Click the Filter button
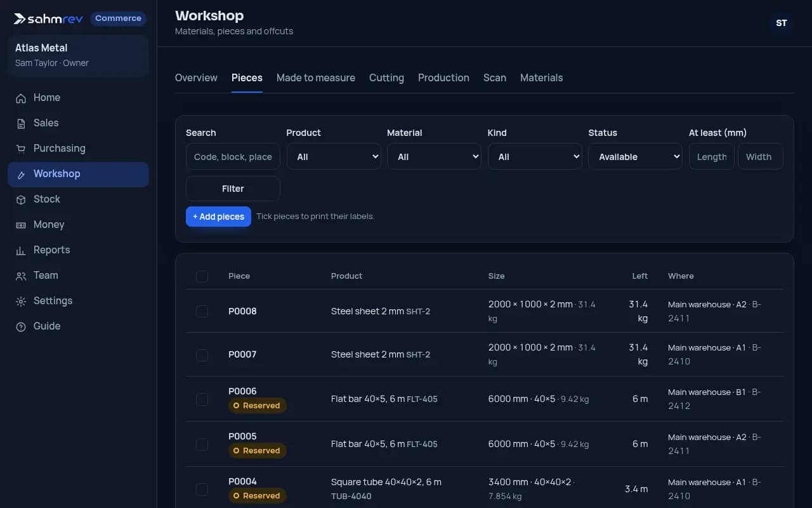Viewport: 812px width, 508px height. tap(233, 189)
